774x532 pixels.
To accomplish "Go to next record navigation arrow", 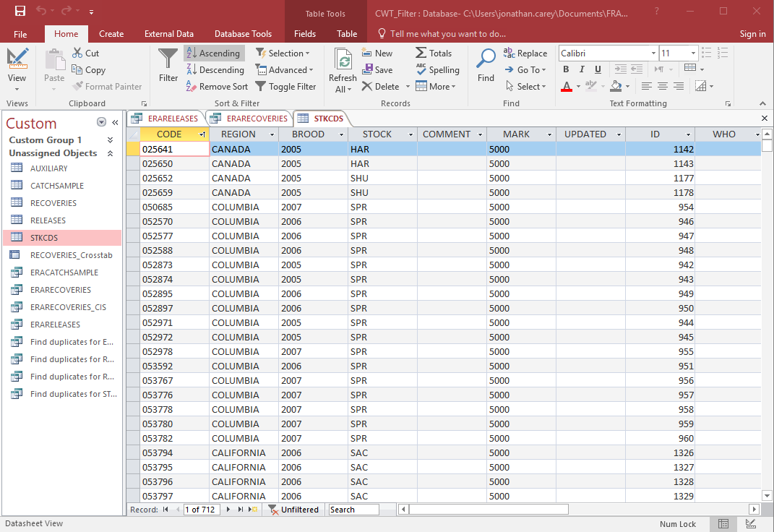I will click(228, 510).
